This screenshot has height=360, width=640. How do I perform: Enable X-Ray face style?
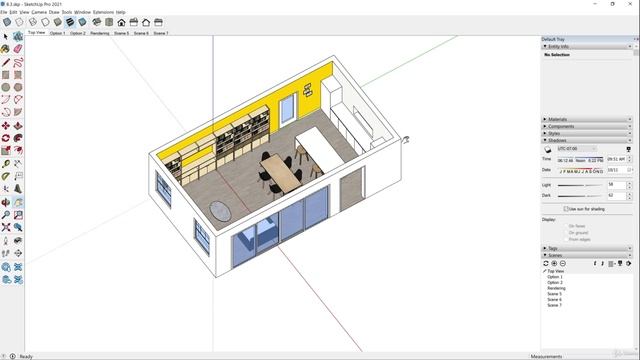coord(7,22)
